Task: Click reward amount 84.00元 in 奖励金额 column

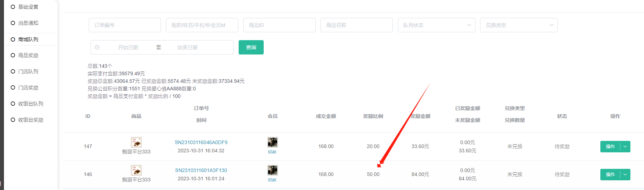Action: [x=420, y=174]
